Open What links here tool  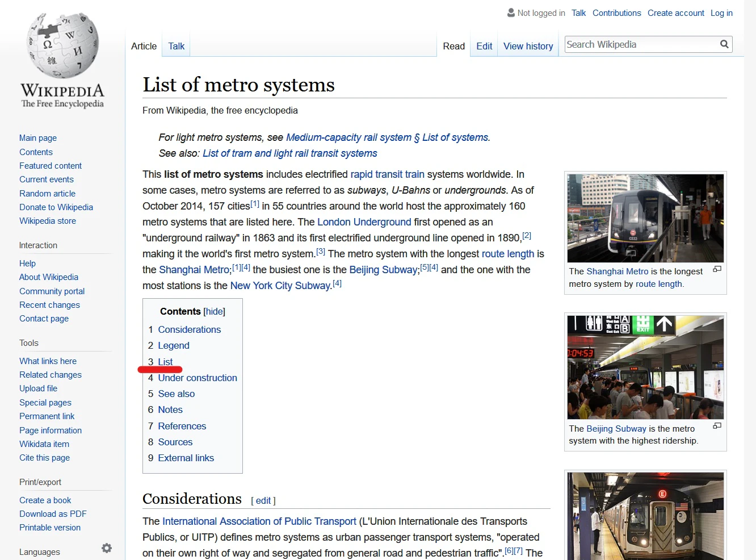coord(48,361)
